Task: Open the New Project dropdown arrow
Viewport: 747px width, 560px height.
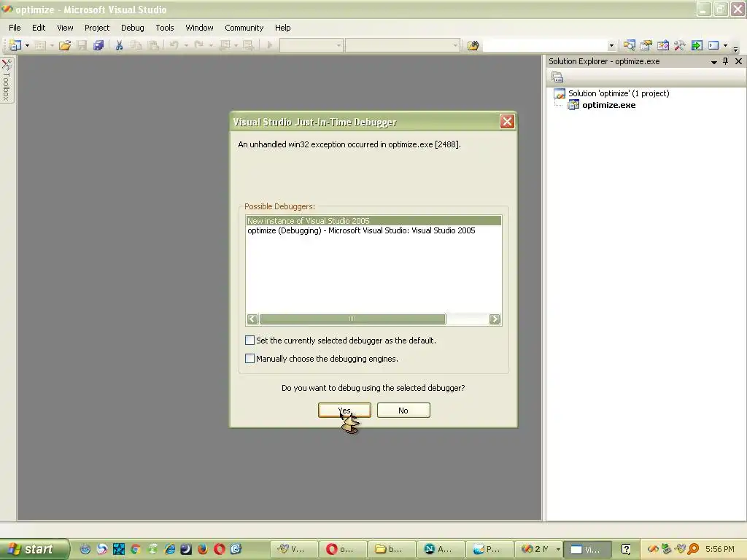Action: (x=27, y=45)
